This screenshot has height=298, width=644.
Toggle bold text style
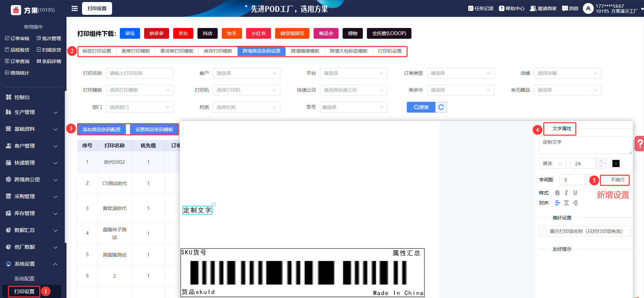pos(557,193)
